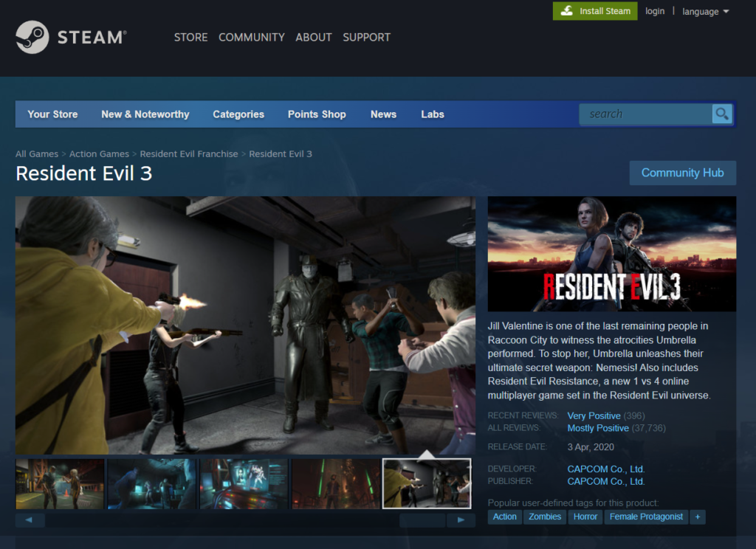
Task: Open the publisher CAPCOM Co., Ltd. link
Action: point(606,481)
